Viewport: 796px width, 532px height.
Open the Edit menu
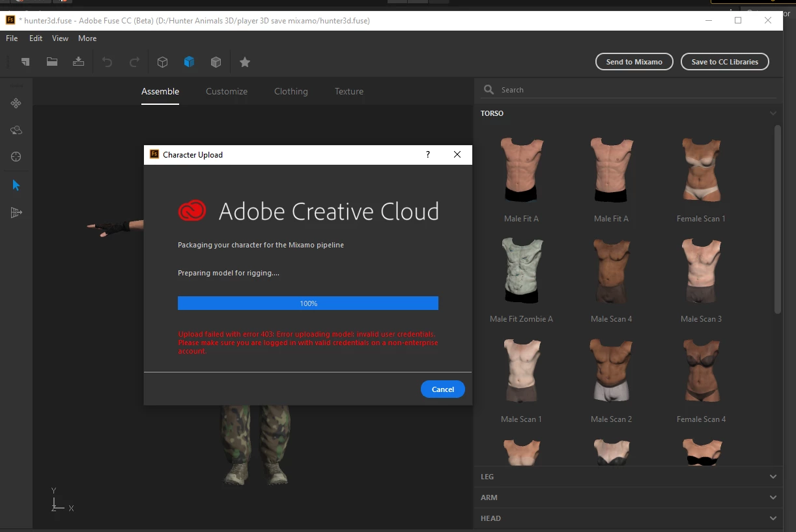[36, 38]
